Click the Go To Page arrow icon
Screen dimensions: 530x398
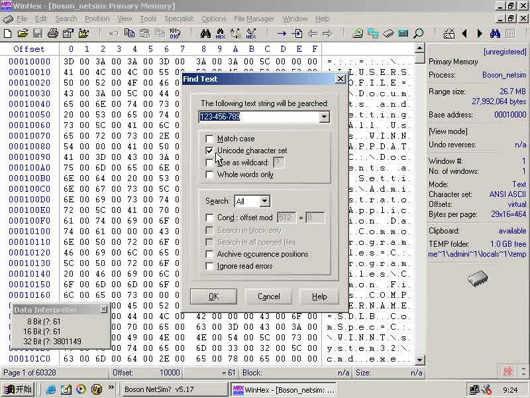(x=297, y=33)
